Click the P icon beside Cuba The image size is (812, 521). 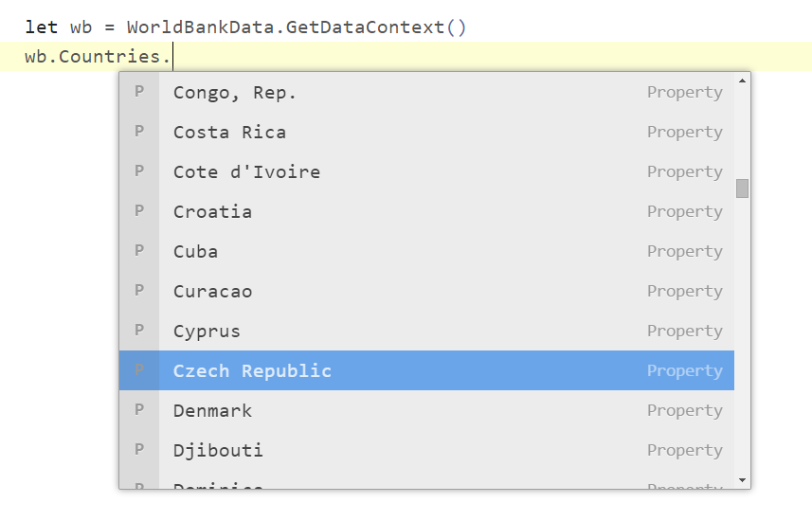[138, 251]
